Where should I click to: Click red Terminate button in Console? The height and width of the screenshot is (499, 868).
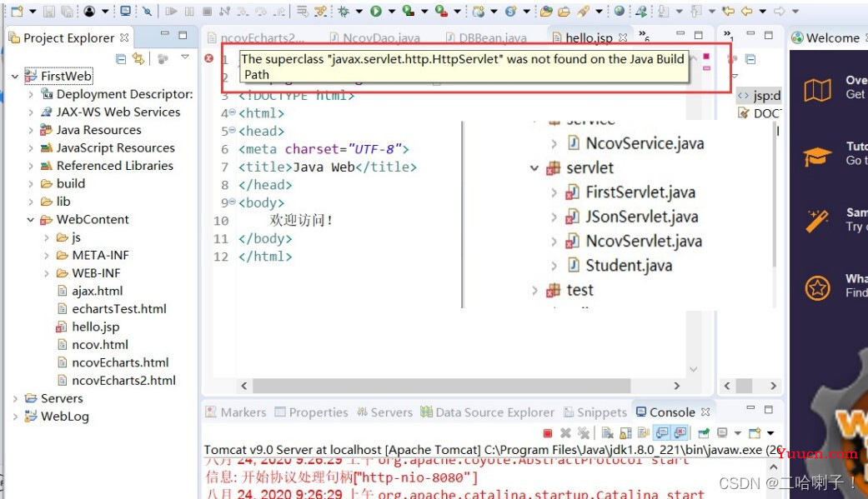pos(548,433)
